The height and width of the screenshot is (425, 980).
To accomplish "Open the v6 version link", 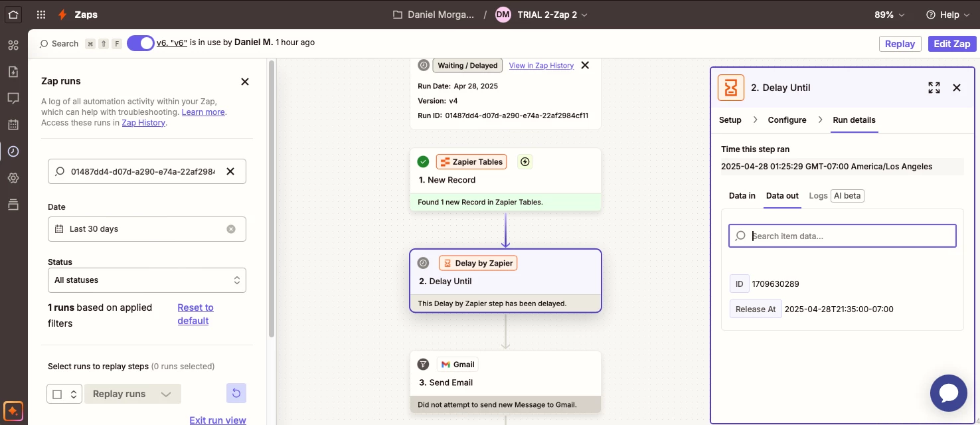I will pos(172,42).
